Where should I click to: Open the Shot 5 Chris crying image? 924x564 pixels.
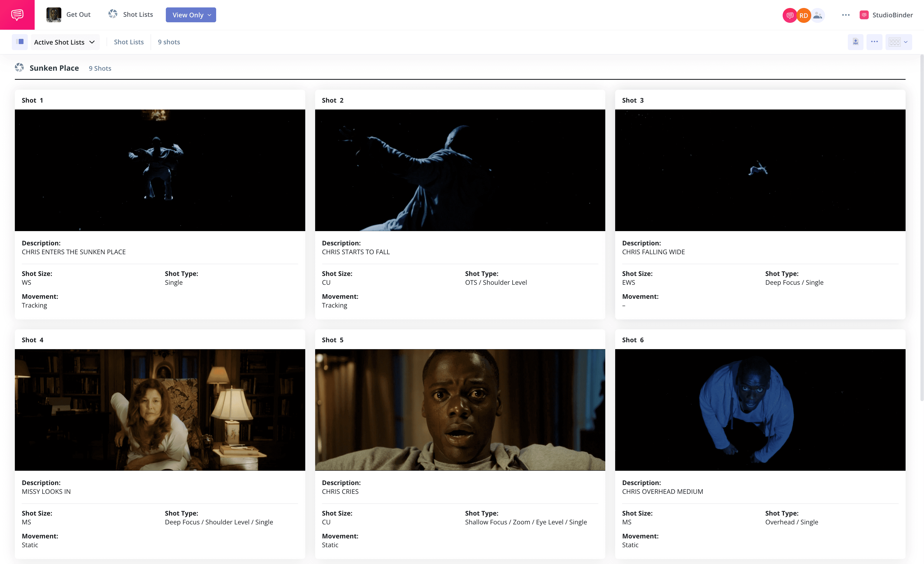click(460, 410)
